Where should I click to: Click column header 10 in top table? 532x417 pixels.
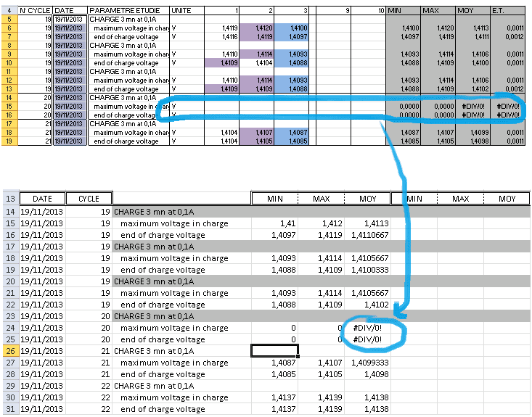pyautogui.click(x=368, y=11)
